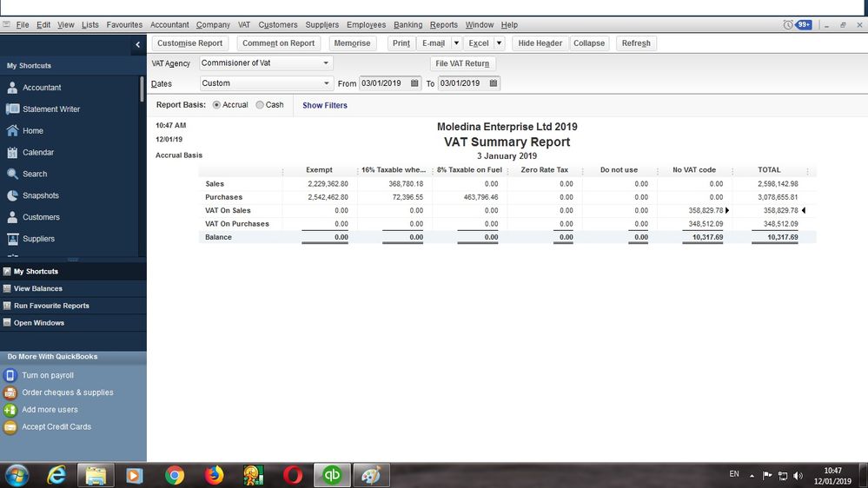
Task: Click the Print button
Action: [401, 43]
